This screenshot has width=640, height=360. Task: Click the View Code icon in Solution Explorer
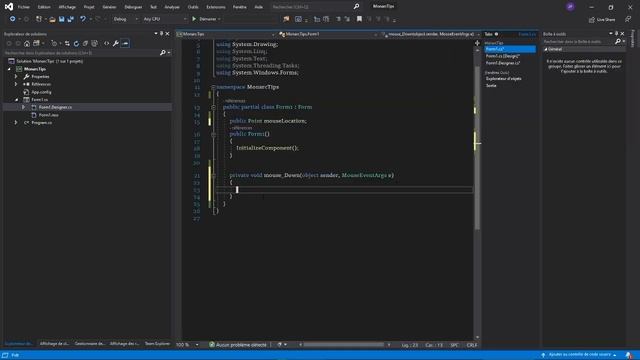tap(107, 43)
